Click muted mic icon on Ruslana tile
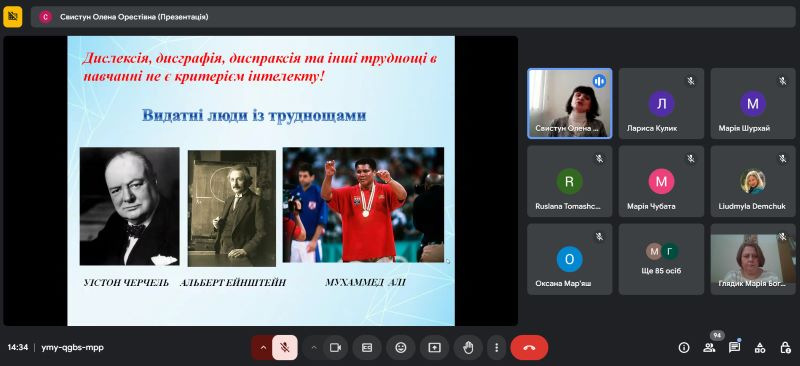This screenshot has width=800, height=366. tap(599, 159)
